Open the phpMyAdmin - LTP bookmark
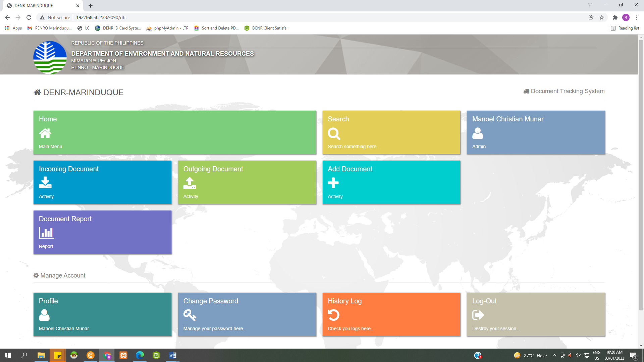The height and width of the screenshot is (362, 644). (167, 28)
